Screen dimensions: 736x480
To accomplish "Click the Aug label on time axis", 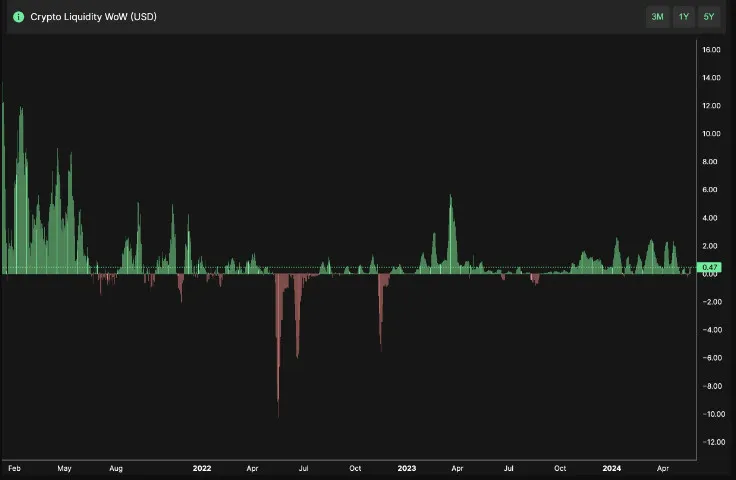I will click(116, 468).
